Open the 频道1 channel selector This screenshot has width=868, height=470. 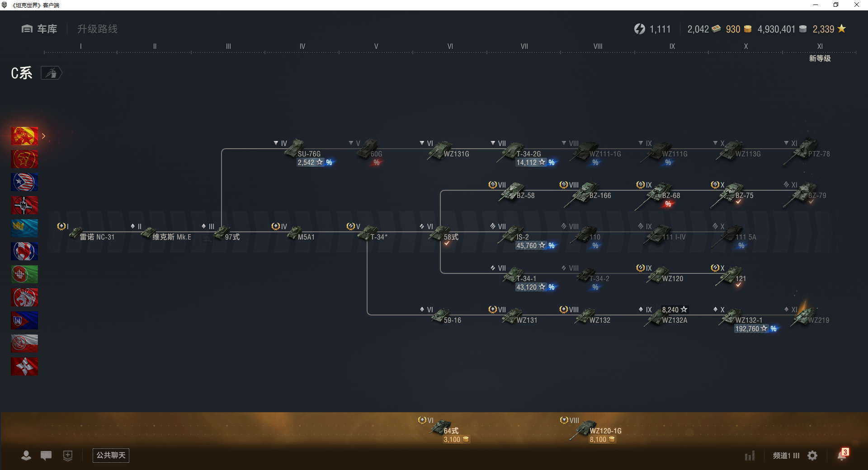pos(786,456)
